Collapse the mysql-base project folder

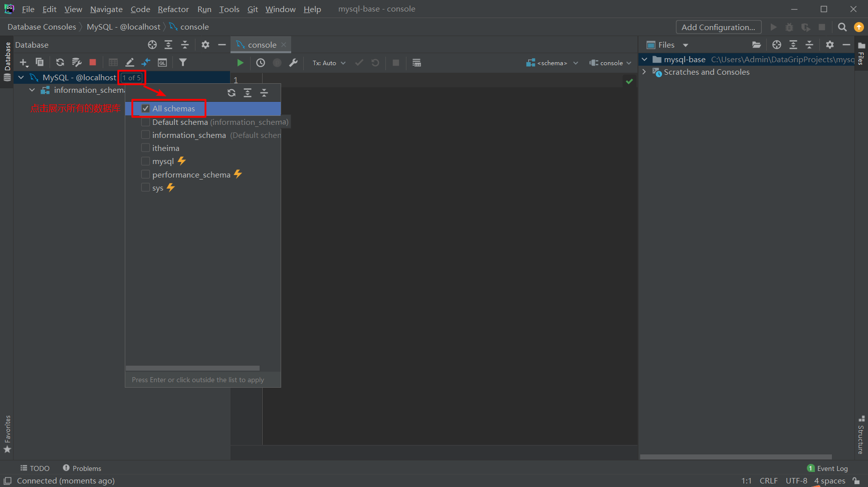tap(644, 59)
